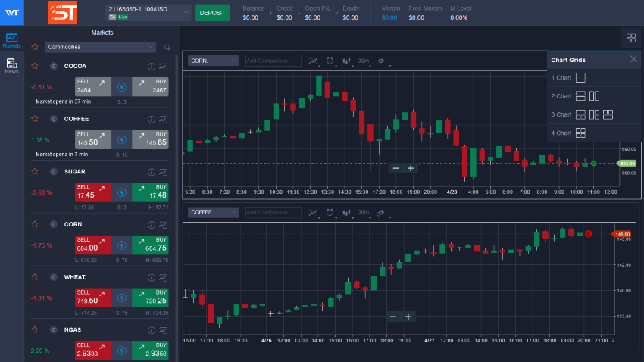Click SUGAR SELL at 17.45
Viewport: 644px width, 362px height.
93,192
